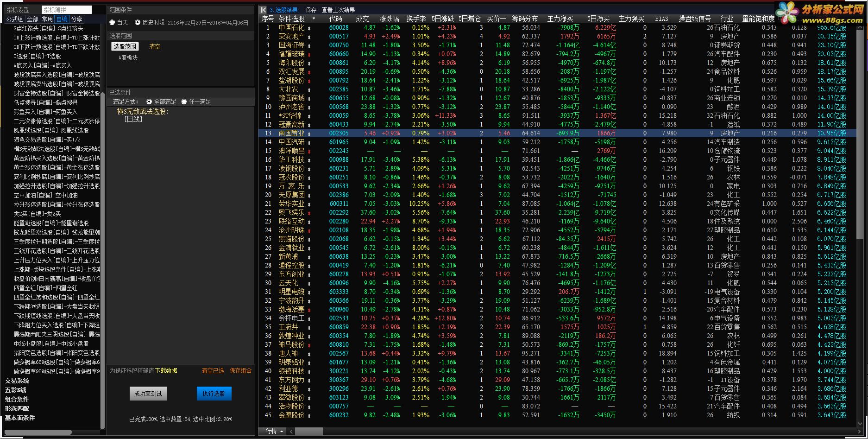The image size is (868, 439).
Task: Click the 清空已选 link
Action: click(x=213, y=370)
